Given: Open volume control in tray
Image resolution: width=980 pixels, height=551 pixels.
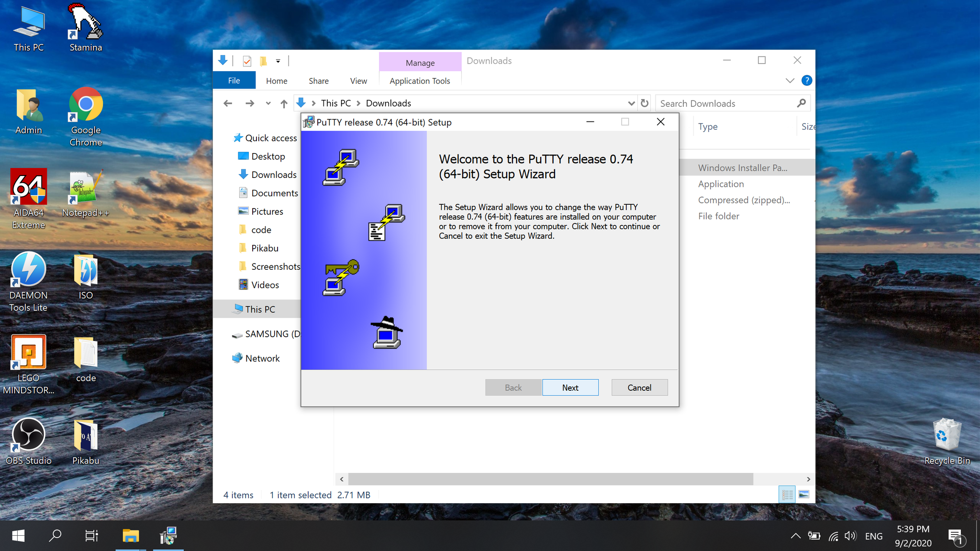Looking at the screenshot, I should [850, 536].
